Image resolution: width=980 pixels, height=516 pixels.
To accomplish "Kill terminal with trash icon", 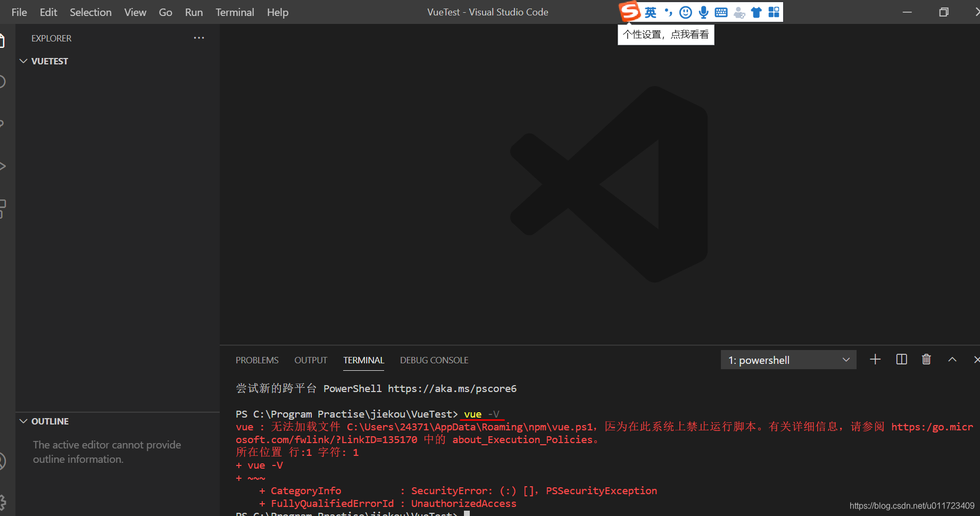I will [x=926, y=360].
